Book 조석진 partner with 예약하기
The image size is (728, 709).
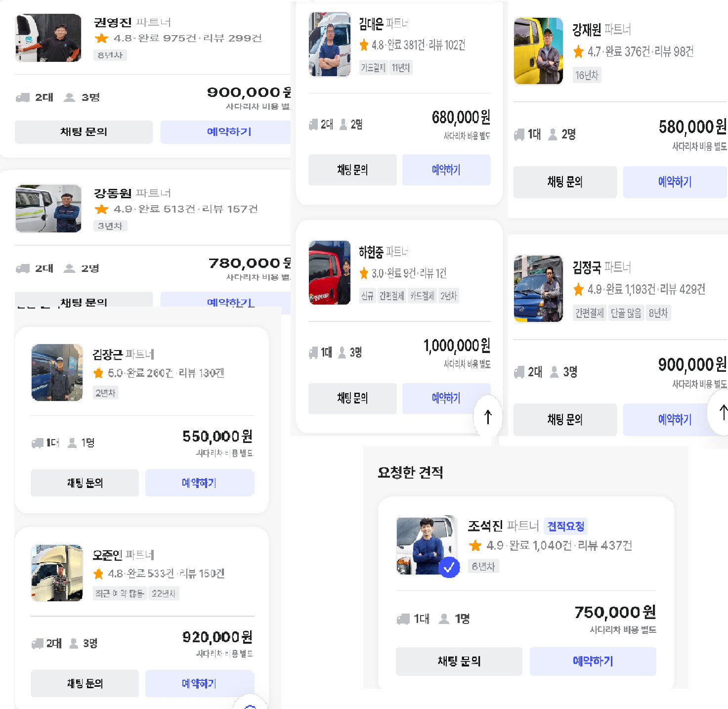(593, 661)
